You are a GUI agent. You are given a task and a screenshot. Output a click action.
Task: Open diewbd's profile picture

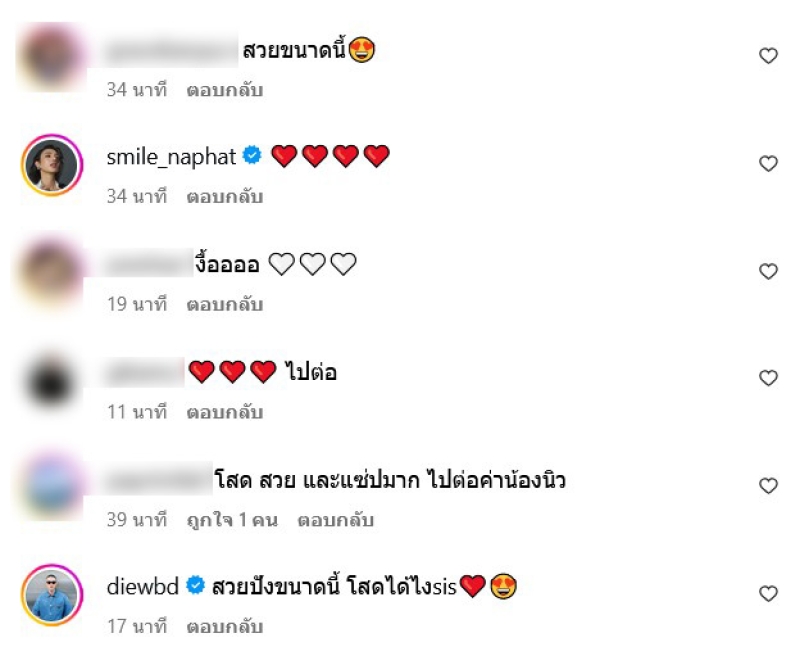52,595
